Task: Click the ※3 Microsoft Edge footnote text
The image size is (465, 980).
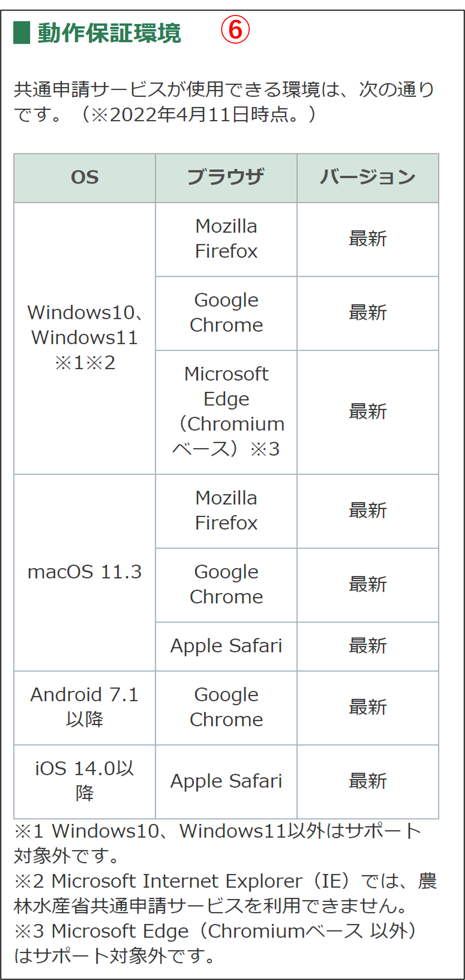Action: click(215, 944)
